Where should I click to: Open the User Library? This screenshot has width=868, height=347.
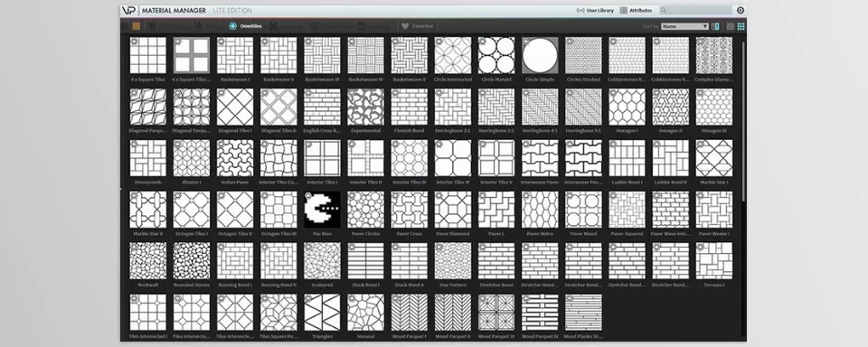coord(595,11)
